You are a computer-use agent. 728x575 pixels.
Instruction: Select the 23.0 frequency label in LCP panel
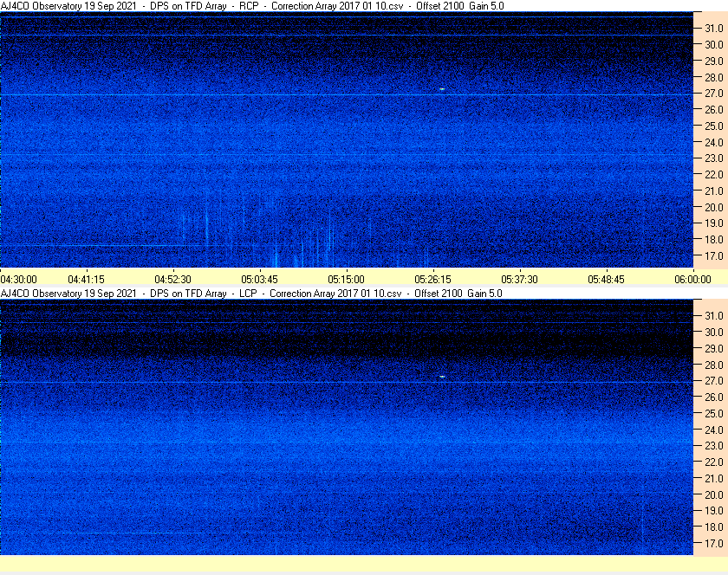tap(714, 445)
